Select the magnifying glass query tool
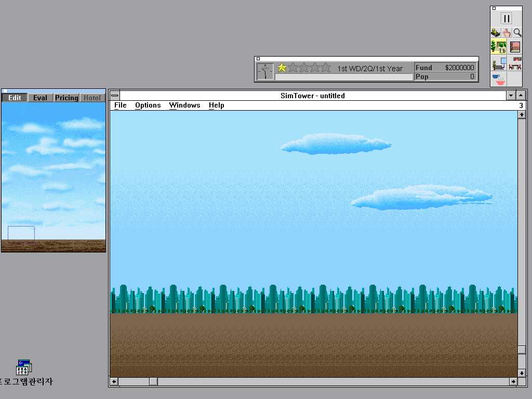Viewport: 532px width, 399px height. click(517, 33)
